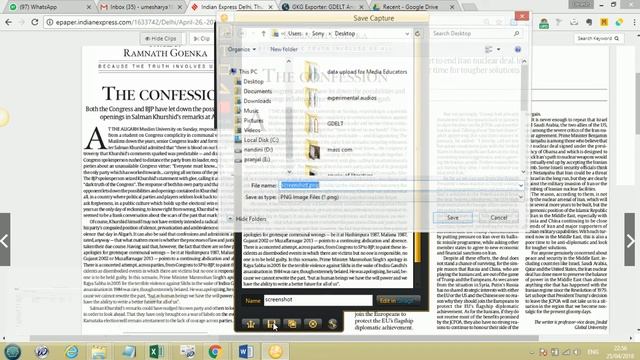Select Users in the breadcrumb path
Viewport: 640px width, 360px height.
[295, 33]
